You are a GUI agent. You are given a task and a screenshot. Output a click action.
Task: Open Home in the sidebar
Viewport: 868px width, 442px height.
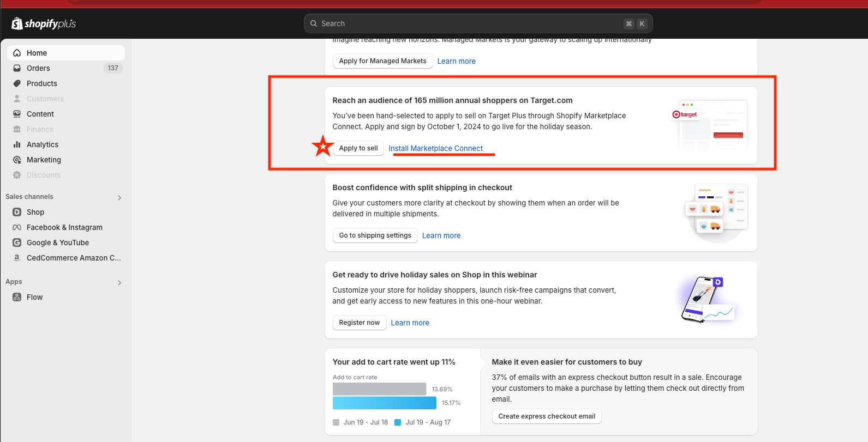pyautogui.click(x=66, y=53)
